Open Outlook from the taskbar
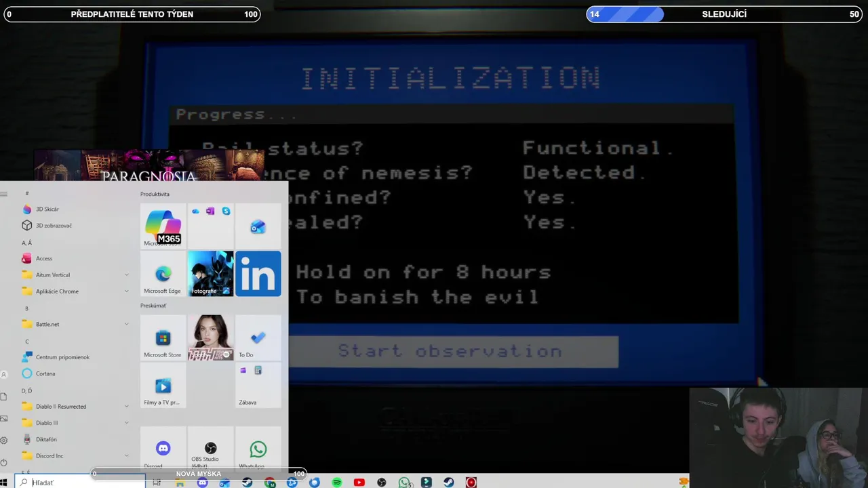 click(x=224, y=483)
